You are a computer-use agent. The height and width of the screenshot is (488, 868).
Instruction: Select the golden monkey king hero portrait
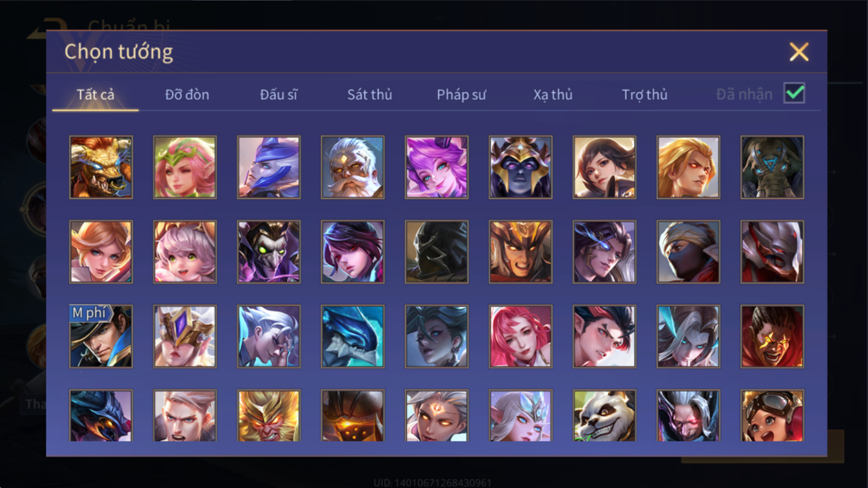click(x=269, y=416)
